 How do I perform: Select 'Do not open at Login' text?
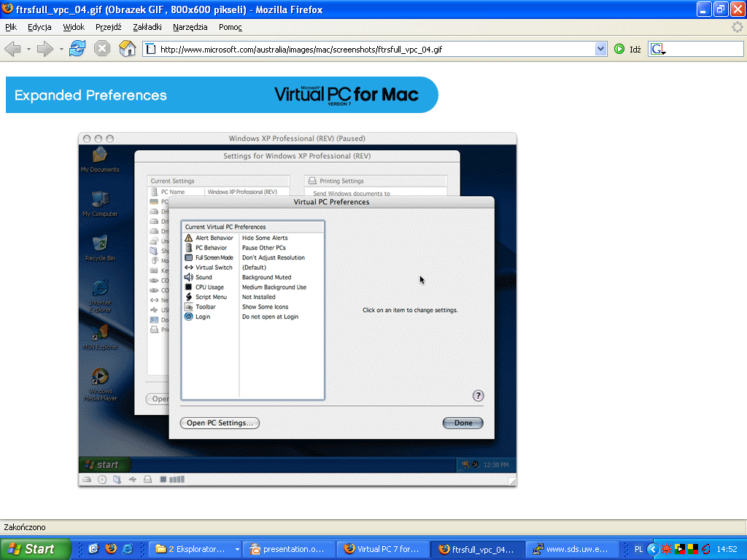[270, 316]
